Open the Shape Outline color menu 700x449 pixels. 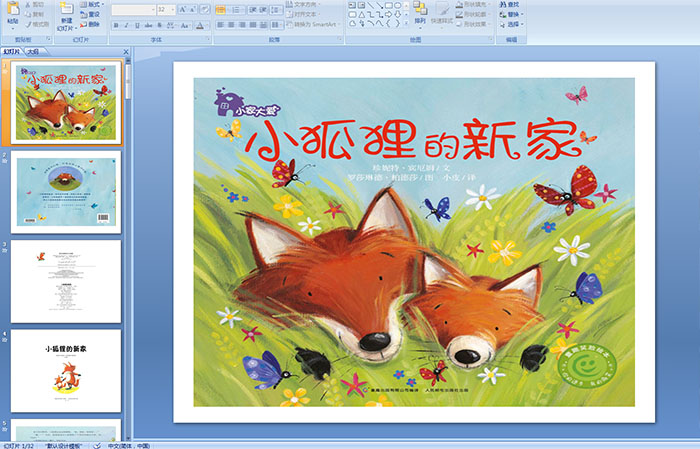(x=473, y=14)
